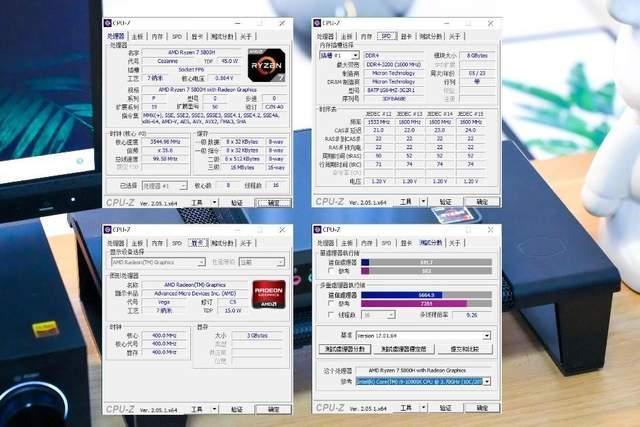Viewport: 640px width, 427px height.
Task: Click the CPU-Z title icon in the Ryzen processor window
Action: click(107, 23)
